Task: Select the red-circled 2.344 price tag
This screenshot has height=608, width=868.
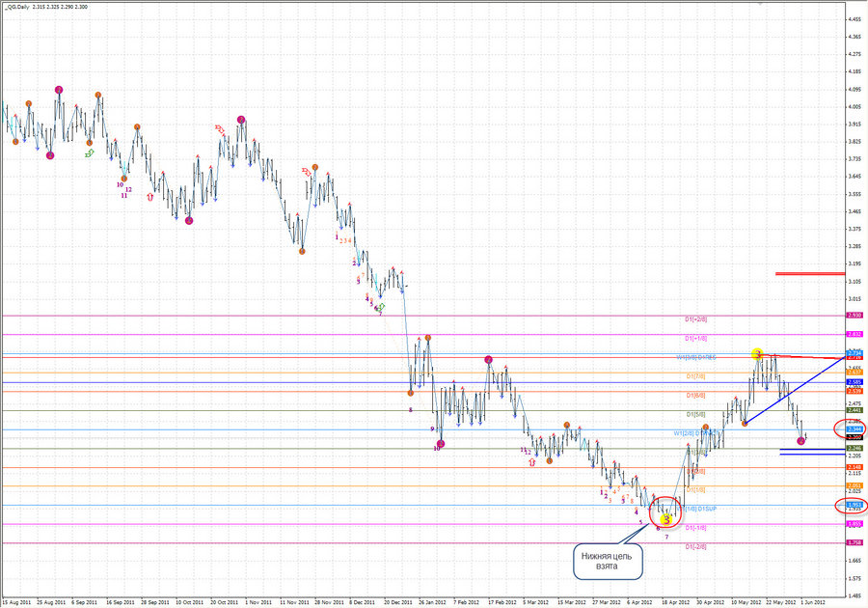Action: pos(854,428)
